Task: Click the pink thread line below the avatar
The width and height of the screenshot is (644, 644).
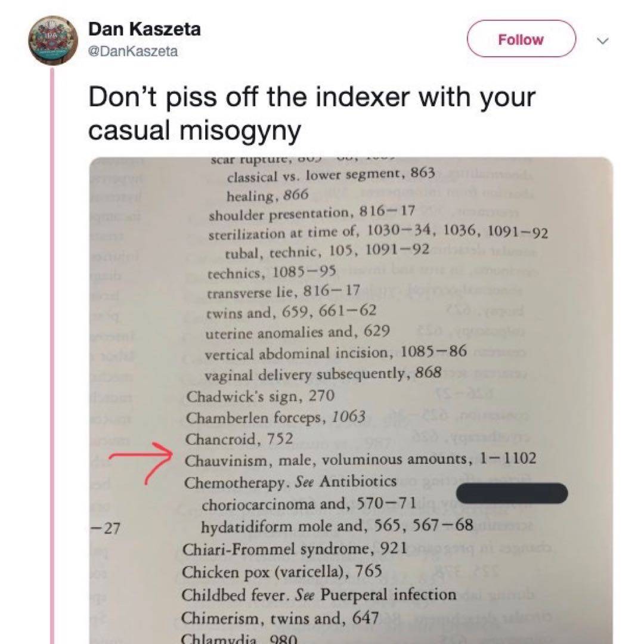Action: point(53,358)
